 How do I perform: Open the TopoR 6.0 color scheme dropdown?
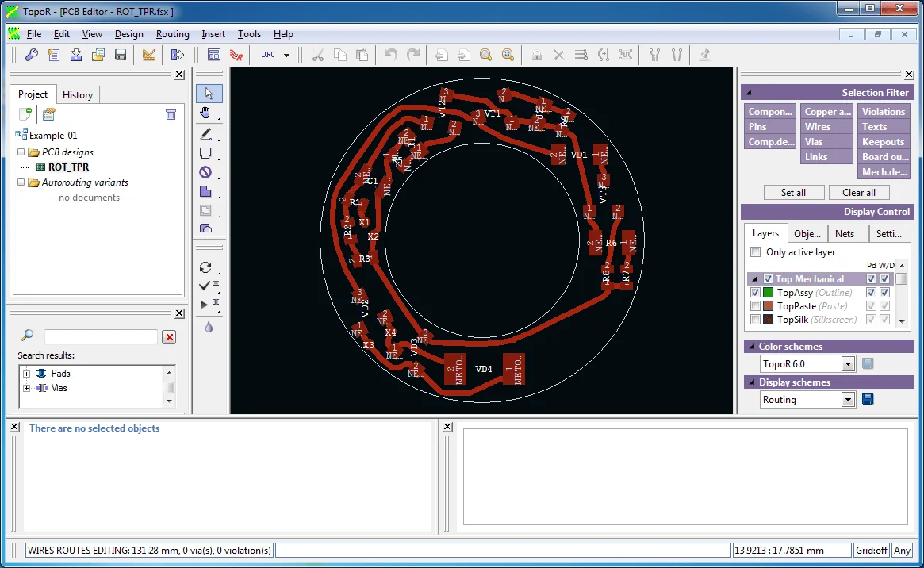[847, 364]
